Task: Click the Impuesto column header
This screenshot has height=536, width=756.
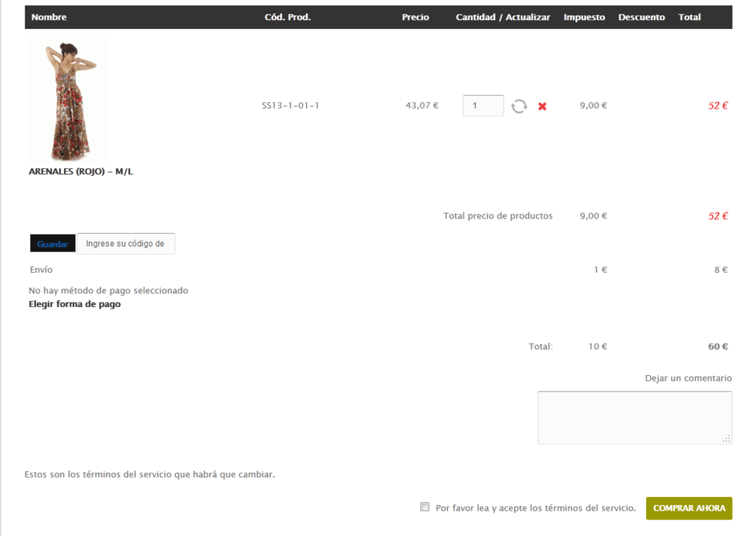Action: point(584,17)
